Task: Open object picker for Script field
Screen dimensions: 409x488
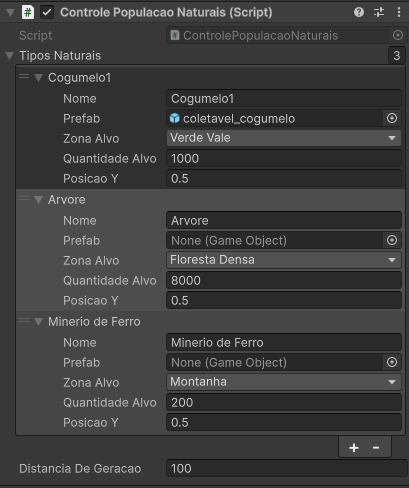Action: pos(398,35)
